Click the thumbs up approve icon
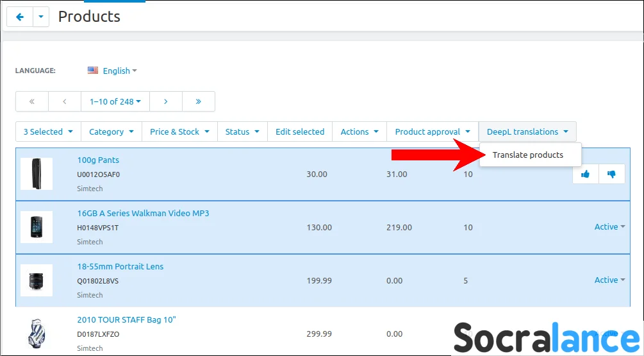 point(585,174)
